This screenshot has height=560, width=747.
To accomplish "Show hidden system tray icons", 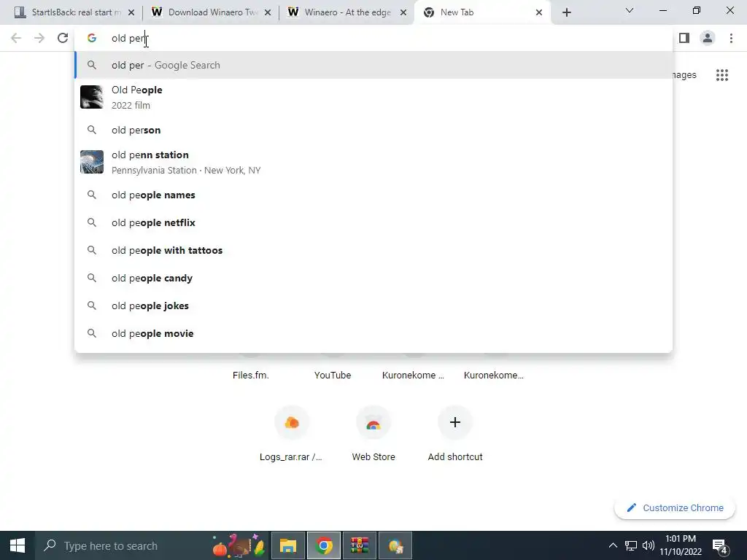I will point(613,545).
